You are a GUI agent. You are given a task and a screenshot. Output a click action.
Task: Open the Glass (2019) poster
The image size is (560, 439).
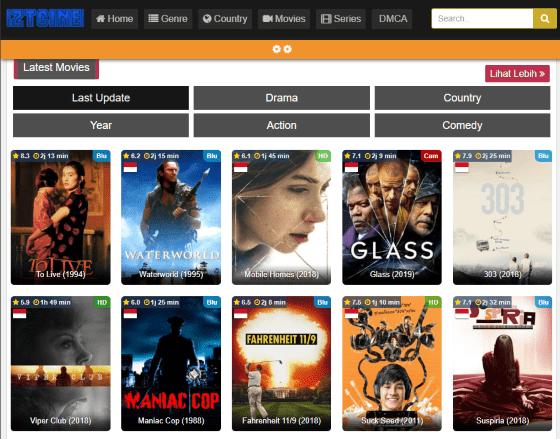click(392, 217)
